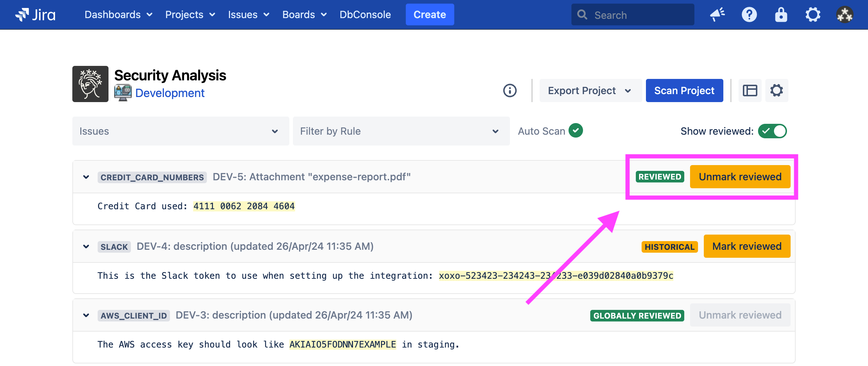868x366 pixels.
Task: Open the Dashboards menu
Action: tap(118, 15)
